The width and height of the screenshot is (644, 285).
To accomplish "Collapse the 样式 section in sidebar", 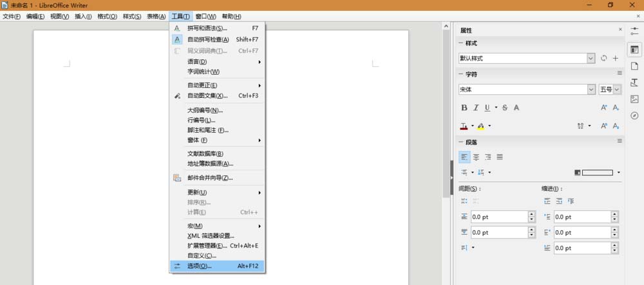I will point(461,43).
